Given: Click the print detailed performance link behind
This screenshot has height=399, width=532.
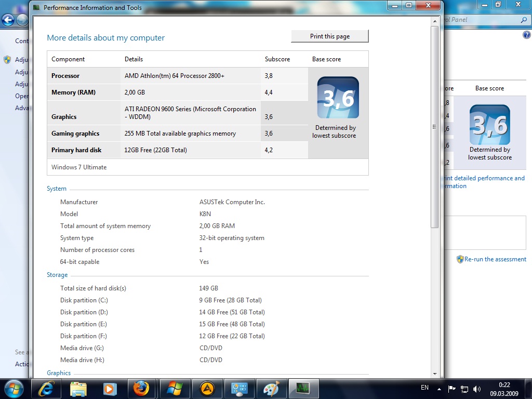Looking at the screenshot, I should (x=484, y=182).
